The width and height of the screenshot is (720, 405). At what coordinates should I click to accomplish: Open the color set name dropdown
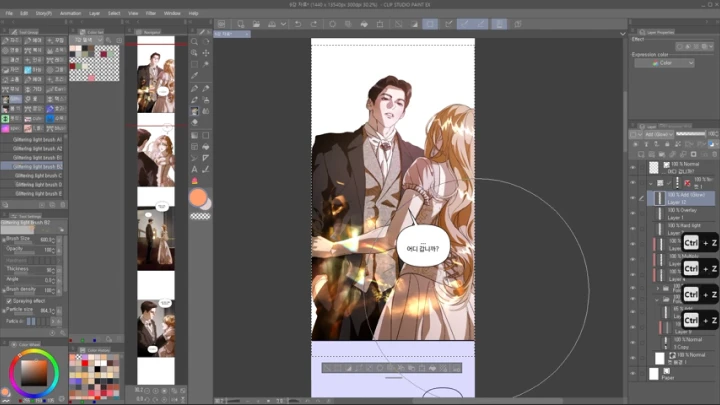[x=88, y=40]
